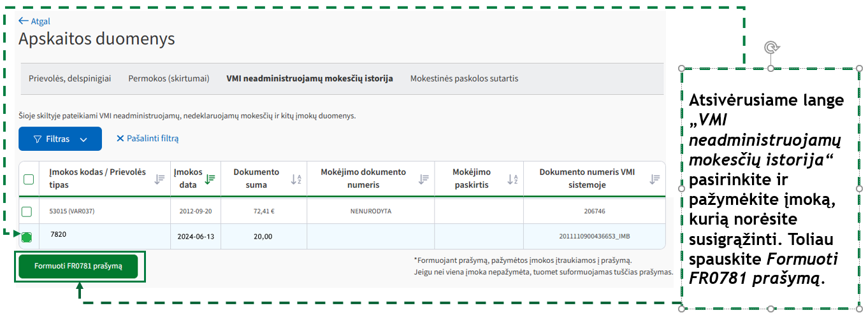Switch to Permokos (skirtumai) tab
This screenshot has width=868, height=315.
169,79
